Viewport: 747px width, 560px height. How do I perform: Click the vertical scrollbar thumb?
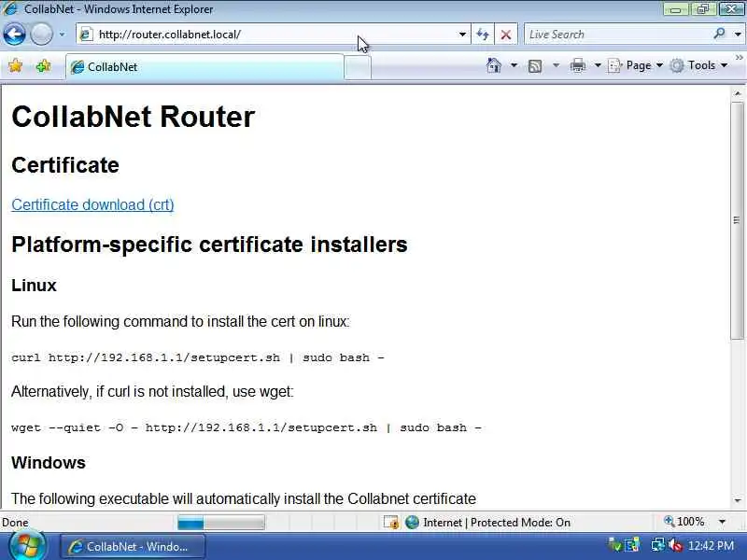pyautogui.click(x=738, y=220)
